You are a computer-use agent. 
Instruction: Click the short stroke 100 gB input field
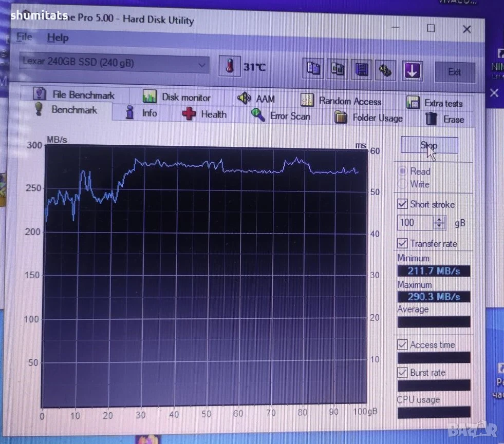pyautogui.click(x=415, y=222)
